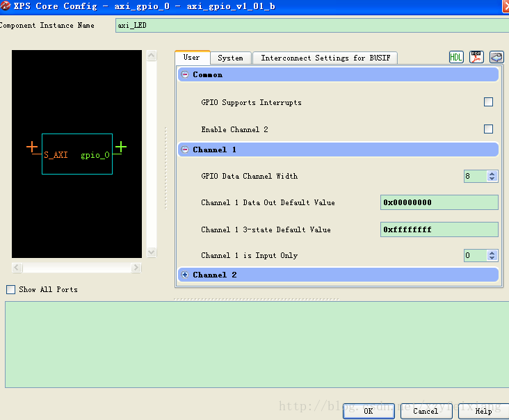Select the gpio_0 label in the block diagram
This screenshot has width=509, height=420.
pos(95,155)
